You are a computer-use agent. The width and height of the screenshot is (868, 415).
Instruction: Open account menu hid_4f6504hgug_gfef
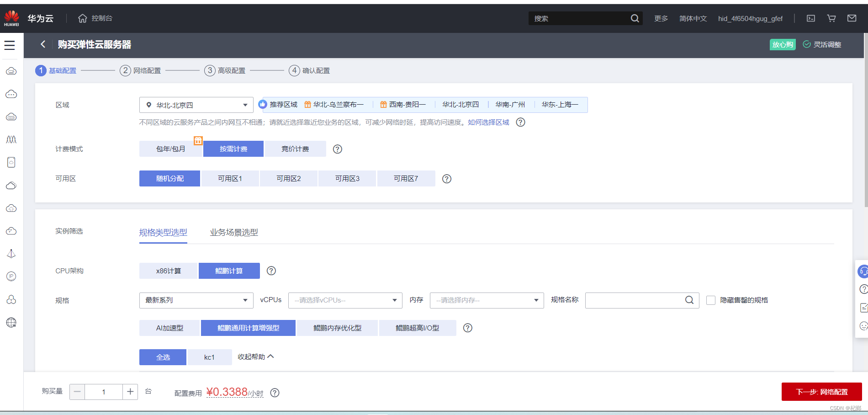point(750,18)
